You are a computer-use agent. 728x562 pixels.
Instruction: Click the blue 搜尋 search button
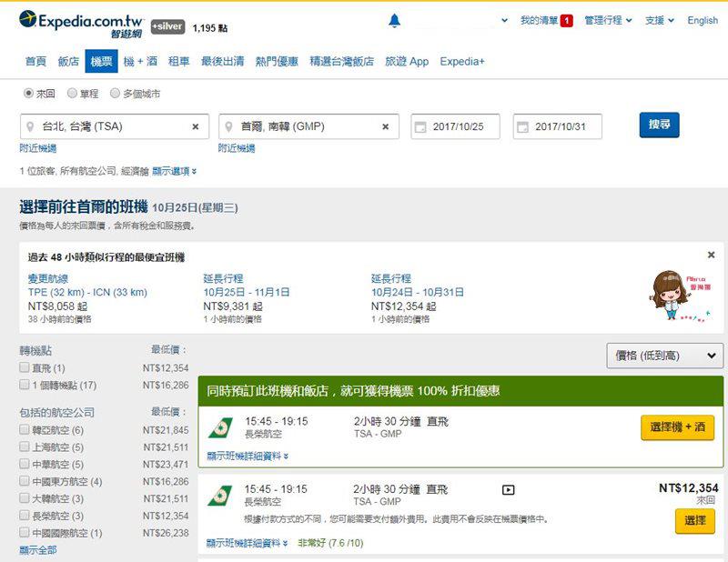pos(659,125)
